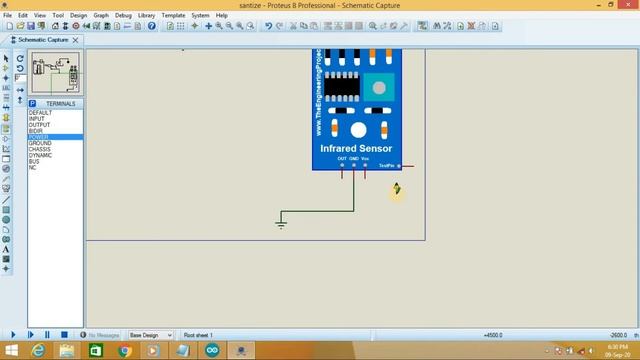Click the Cut scissors icon
Viewport: 640px width, 360px height.
point(293,26)
